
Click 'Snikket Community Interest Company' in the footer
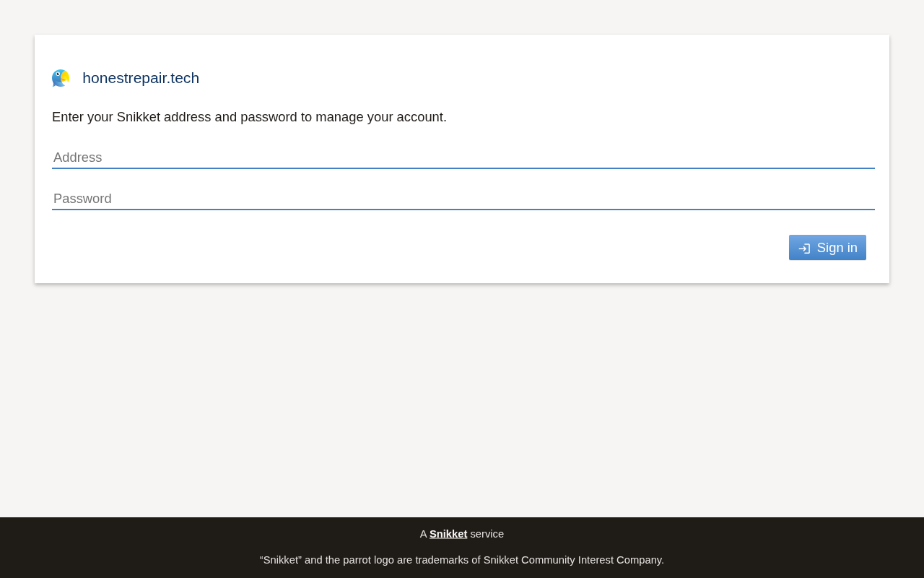point(572,560)
